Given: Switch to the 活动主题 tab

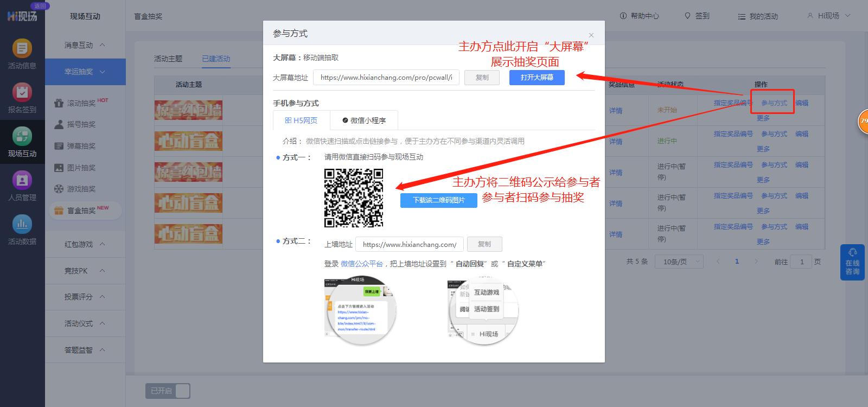Looking at the screenshot, I should [168, 59].
